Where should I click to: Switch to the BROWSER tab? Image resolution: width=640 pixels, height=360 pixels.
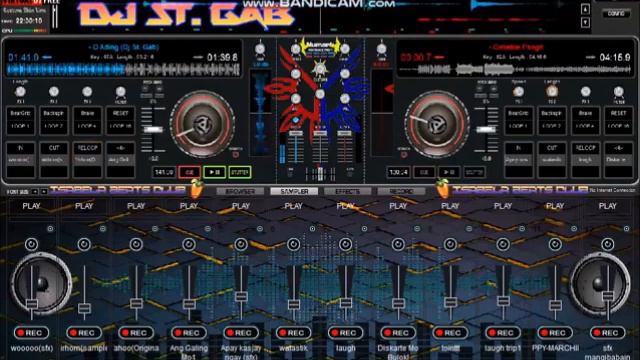pyautogui.click(x=240, y=191)
